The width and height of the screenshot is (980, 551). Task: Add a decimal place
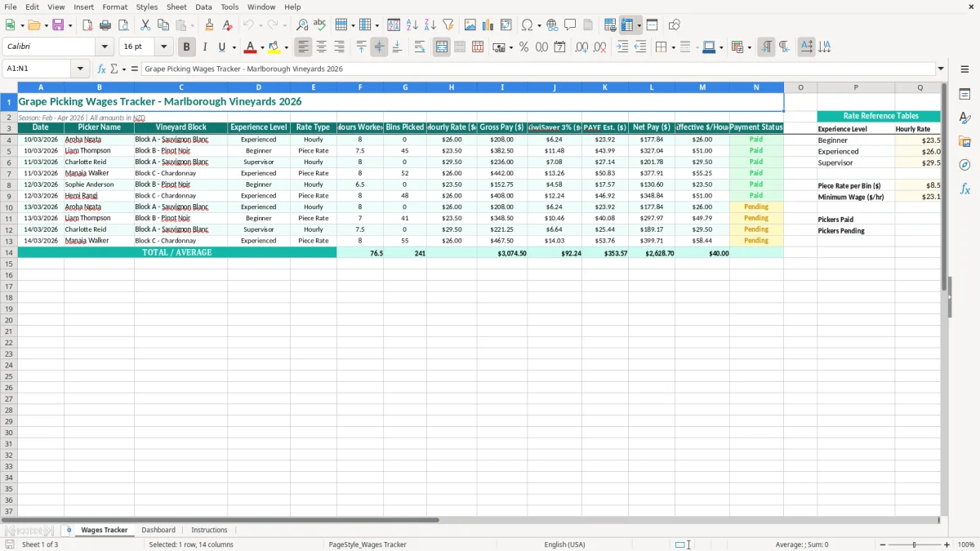(x=582, y=47)
